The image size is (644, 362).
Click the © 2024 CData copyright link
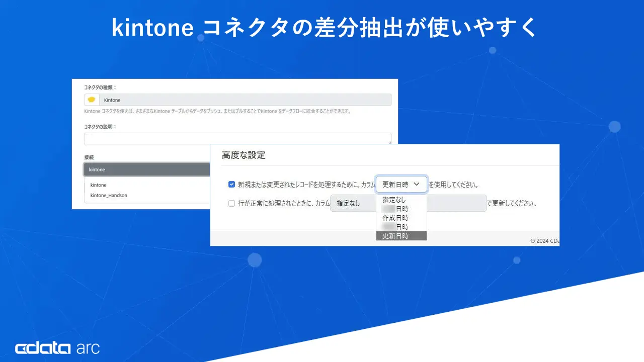[545, 241]
